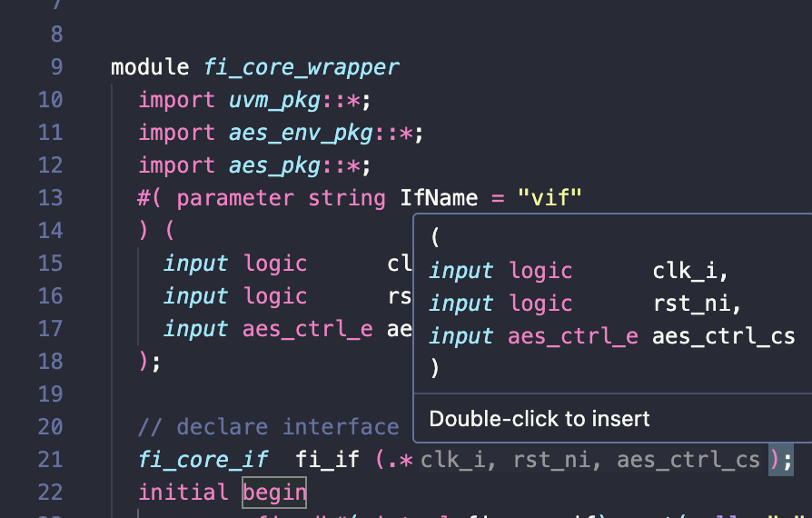
Task: Click the IfName parameter name
Action: (439, 198)
